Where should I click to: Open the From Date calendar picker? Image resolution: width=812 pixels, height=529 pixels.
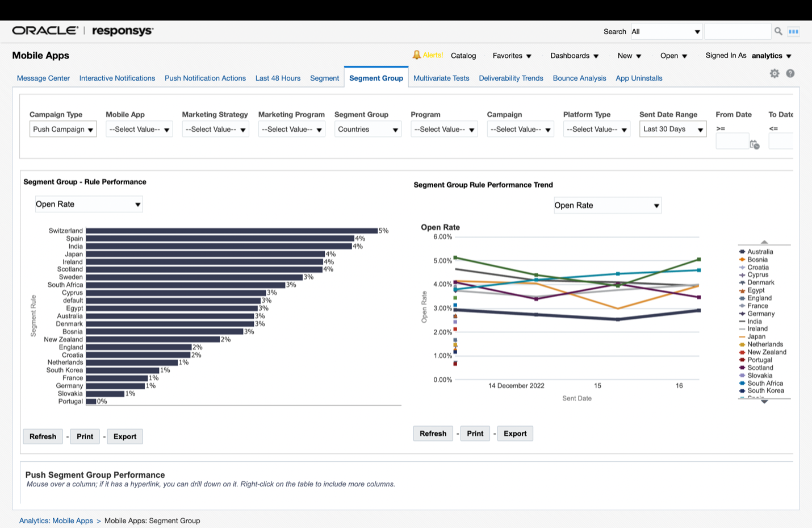[x=754, y=144]
